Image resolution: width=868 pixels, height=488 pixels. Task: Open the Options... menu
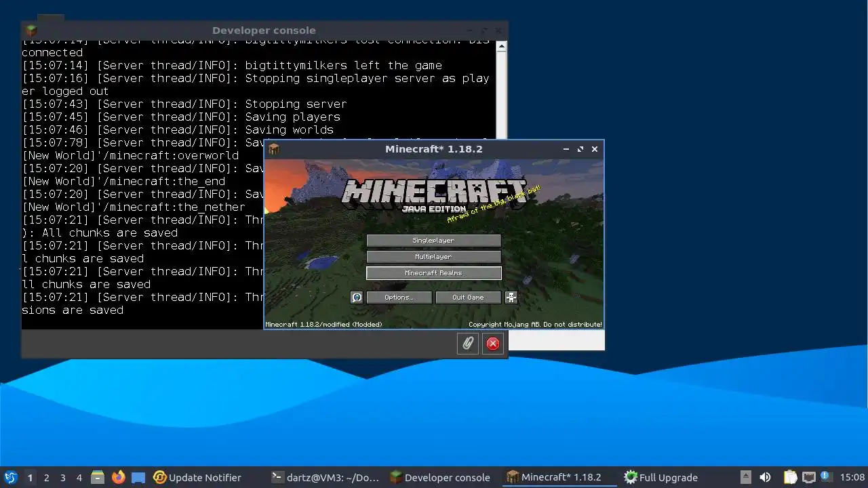[399, 298]
